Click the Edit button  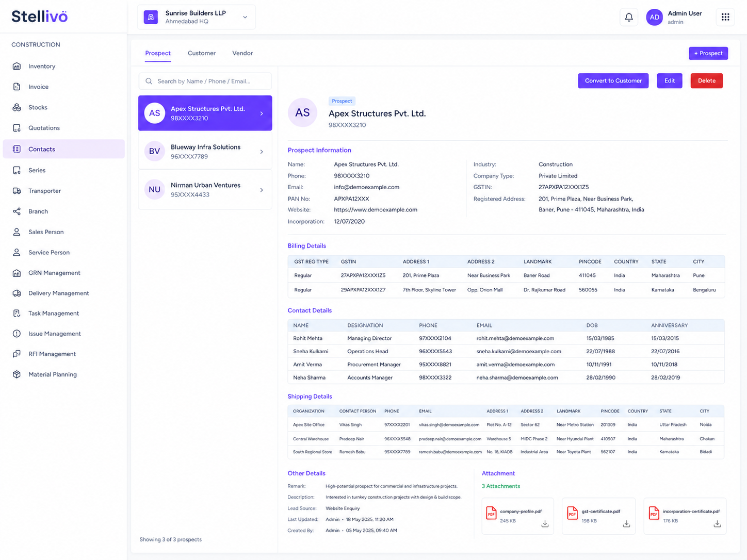tap(670, 80)
